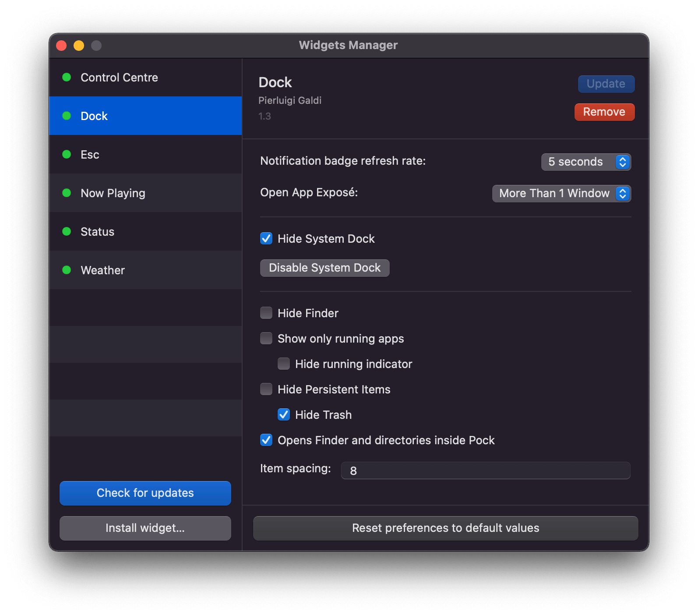Select Control Centre widget in sidebar
The width and height of the screenshot is (698, 616).
pos(145,78)
